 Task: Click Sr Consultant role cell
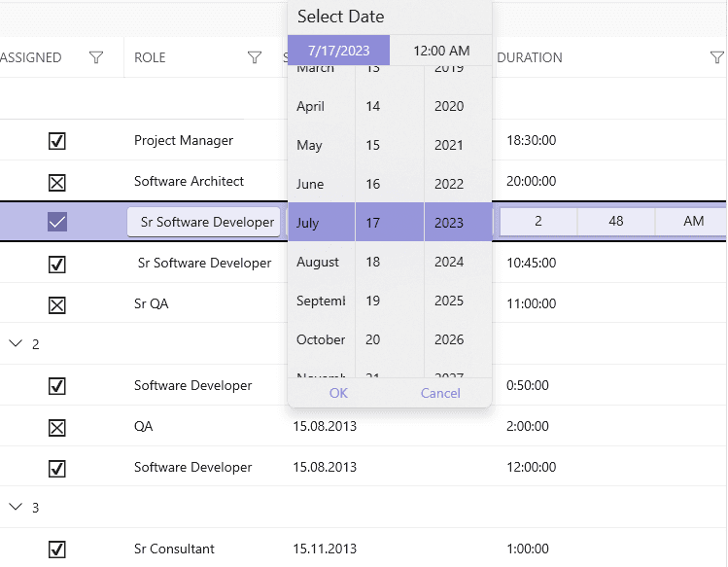[174, 549]
